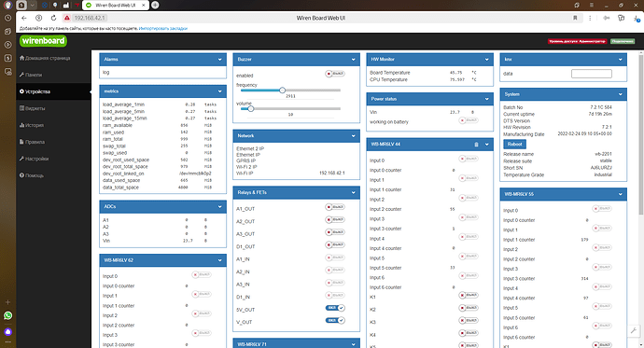Click the Reboot button

(514, 144)
